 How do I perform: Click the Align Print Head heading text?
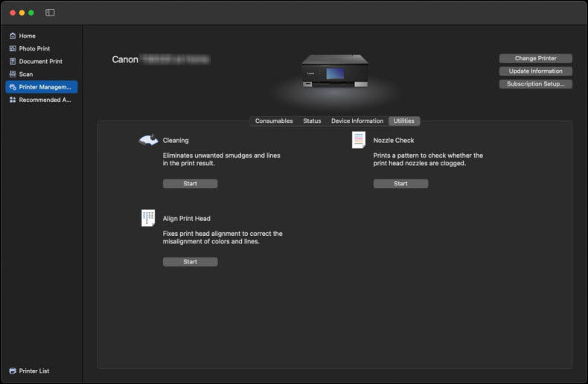coord(186,219)
